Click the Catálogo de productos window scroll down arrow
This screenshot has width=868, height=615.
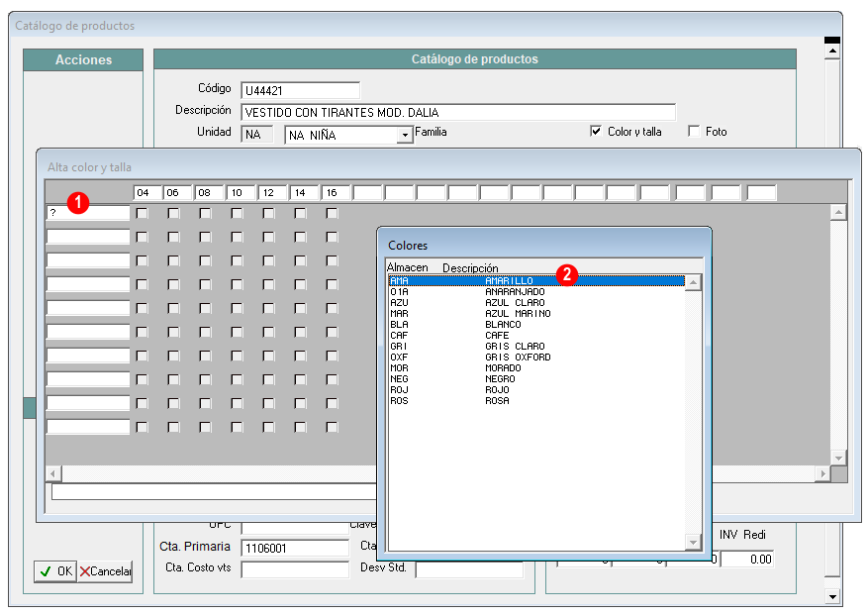click(832, 596)
